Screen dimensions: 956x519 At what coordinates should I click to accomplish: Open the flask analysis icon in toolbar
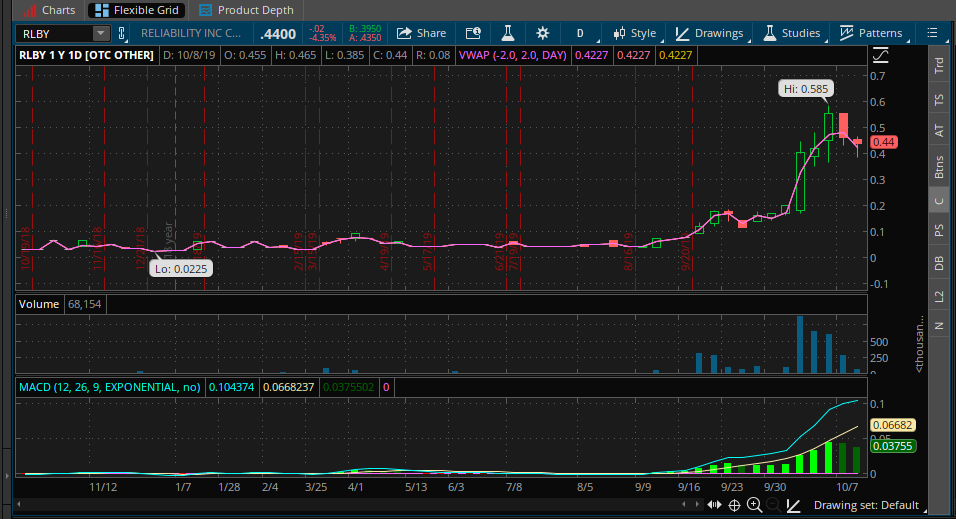point(508,33)
